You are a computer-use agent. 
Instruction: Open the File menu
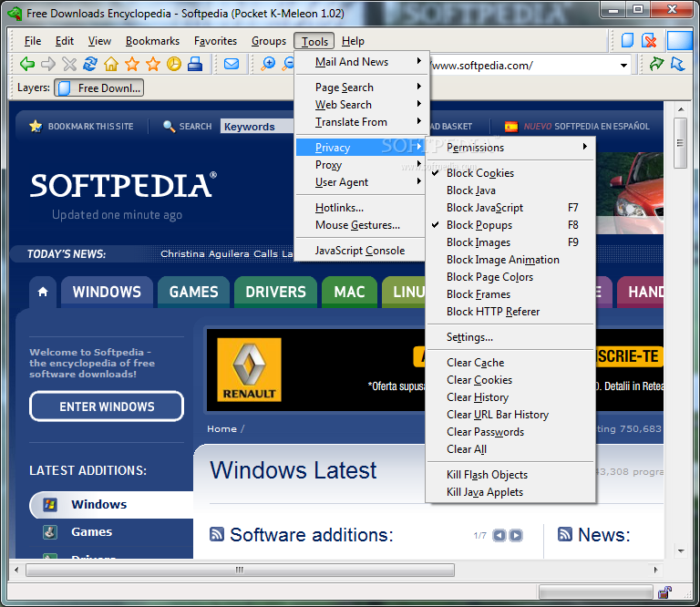[33, 41]
